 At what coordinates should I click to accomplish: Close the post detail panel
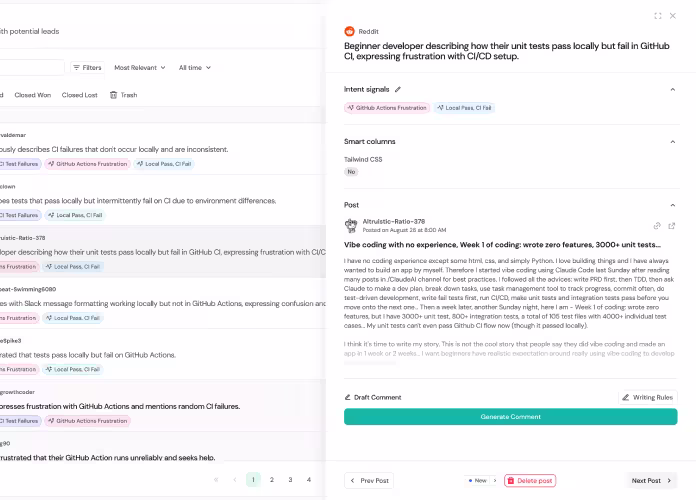pyautogui.click(x=673, y=16)
